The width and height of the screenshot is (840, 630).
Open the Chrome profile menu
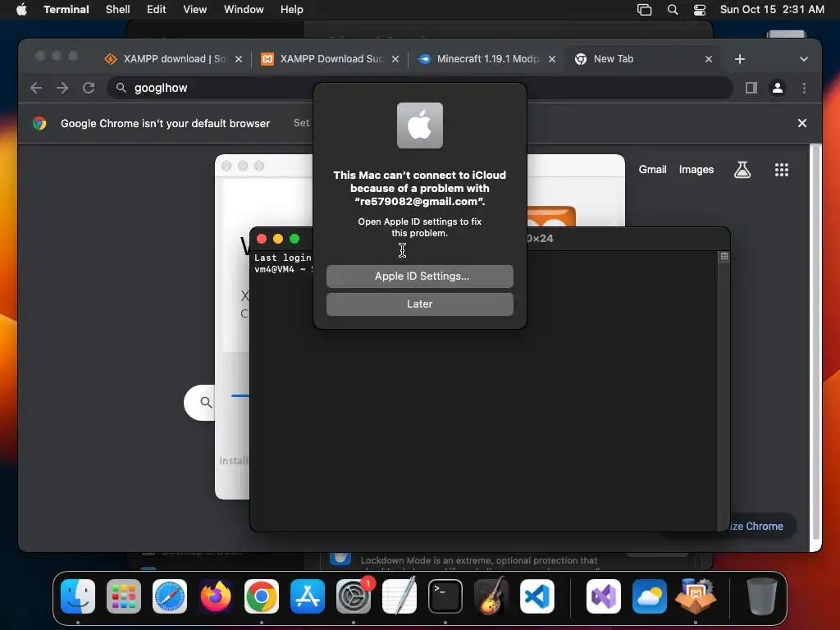coord(778,88)
